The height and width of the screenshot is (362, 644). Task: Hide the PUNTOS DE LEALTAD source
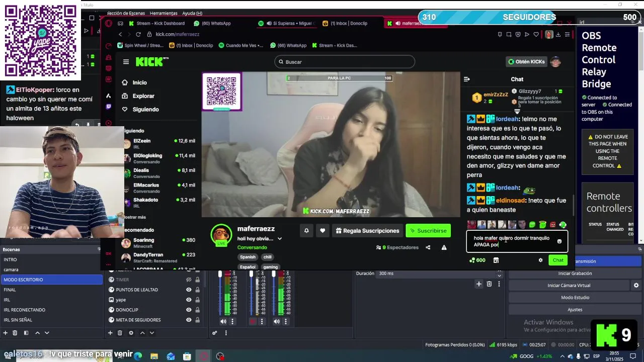click(x=189, y=290)
